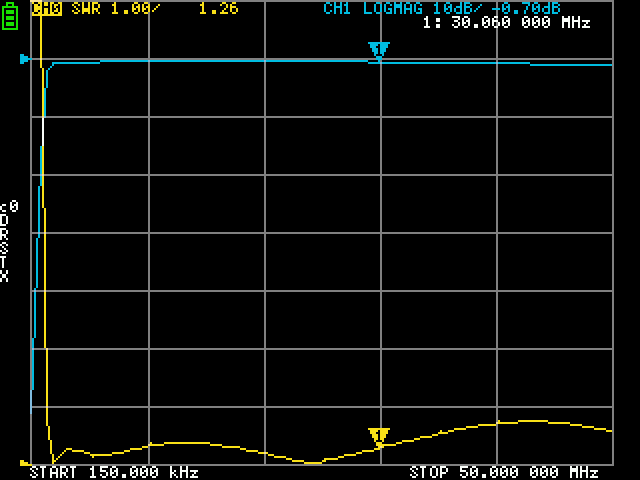Click the yellow CH0 reference position arrow
This screenshot has height=480, width=640.
coord(25,462)
